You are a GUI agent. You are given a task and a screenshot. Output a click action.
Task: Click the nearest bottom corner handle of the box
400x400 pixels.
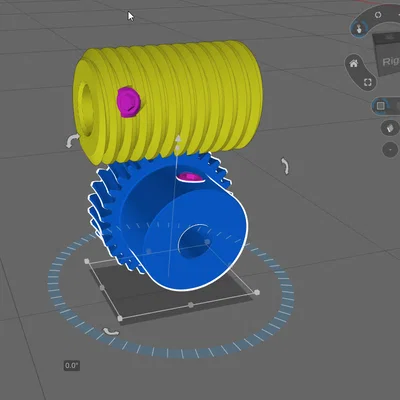[120, 318]
